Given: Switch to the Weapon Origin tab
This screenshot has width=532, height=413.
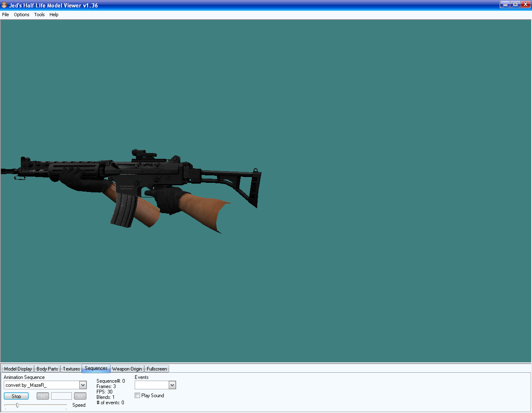Looking at the screenshot, I should coord(127,369).
